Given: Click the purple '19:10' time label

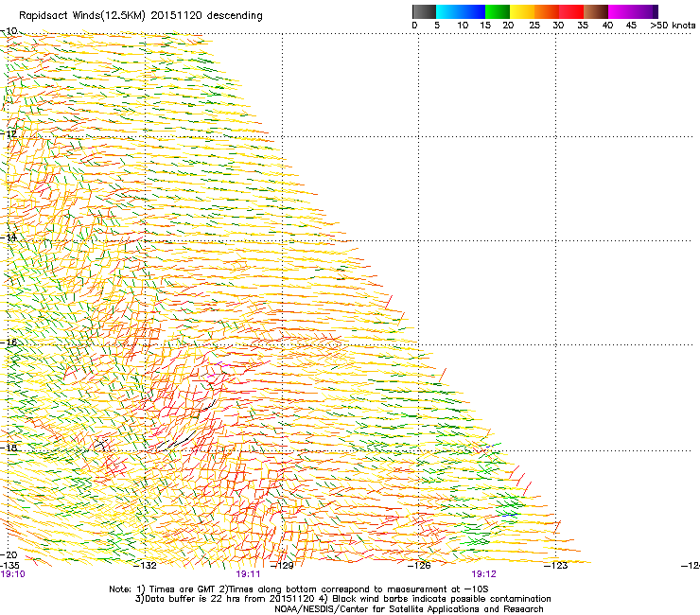Looking at the screenshot, I should pos(12,574).
